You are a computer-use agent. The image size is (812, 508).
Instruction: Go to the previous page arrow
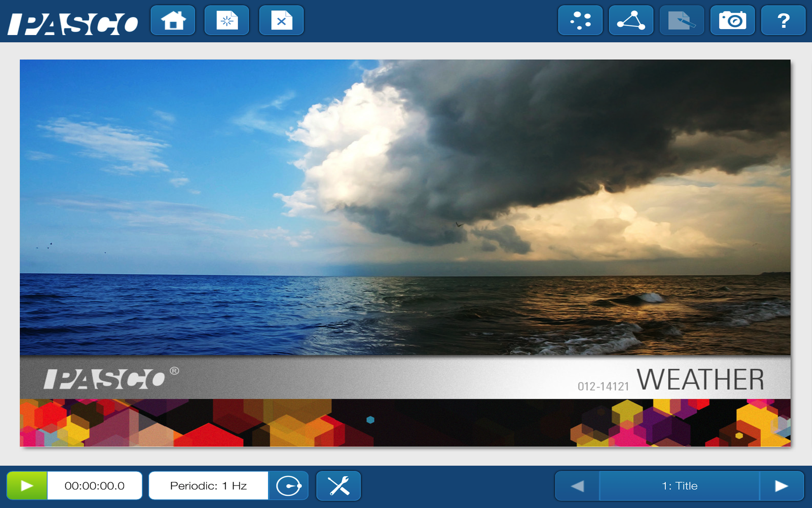coord(577,486)
